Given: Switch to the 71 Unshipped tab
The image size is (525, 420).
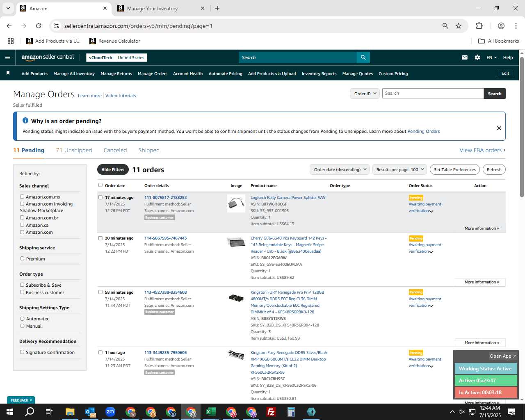Looking at the screenshot, I should pos(74,150).
